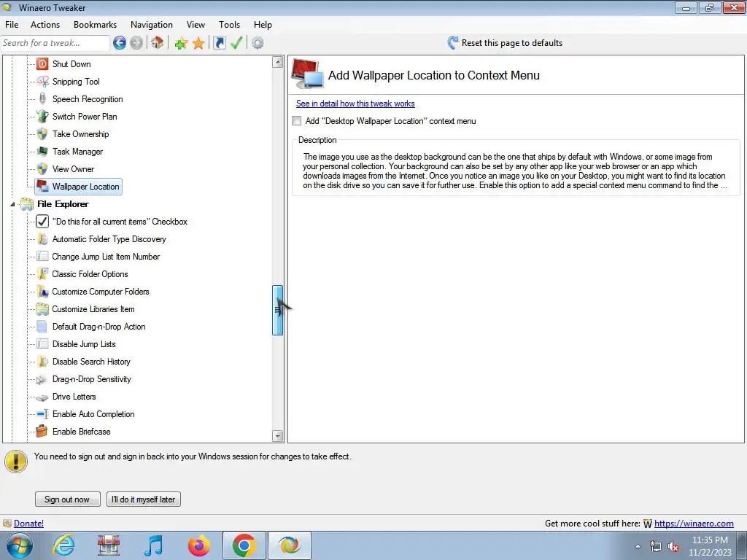
Task: Open the View menu
Action: [196, 25]
